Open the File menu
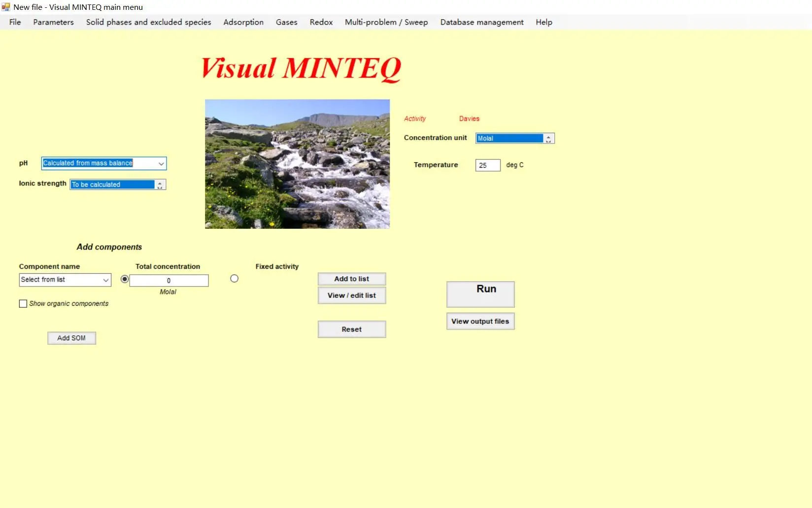 click(x=14, y=22)
